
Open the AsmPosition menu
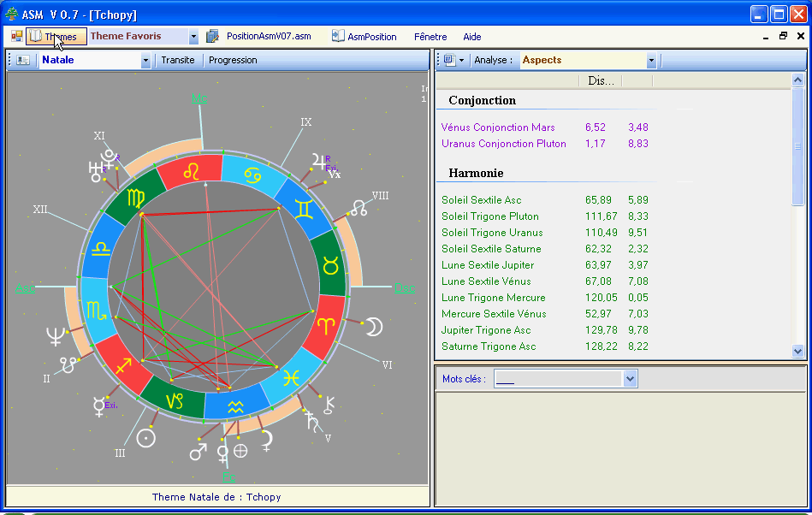(x=372, y=37)
